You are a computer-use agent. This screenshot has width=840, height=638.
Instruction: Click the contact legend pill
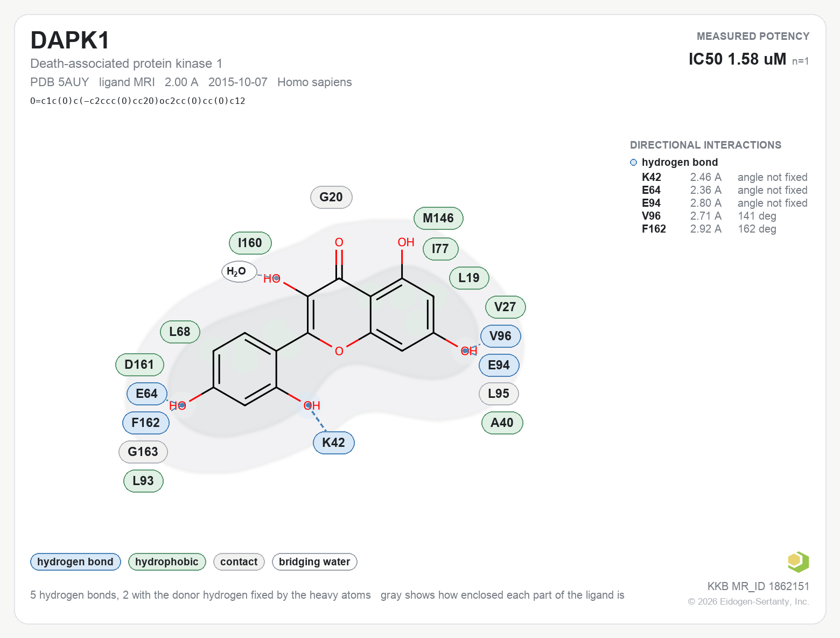[239, 562]
